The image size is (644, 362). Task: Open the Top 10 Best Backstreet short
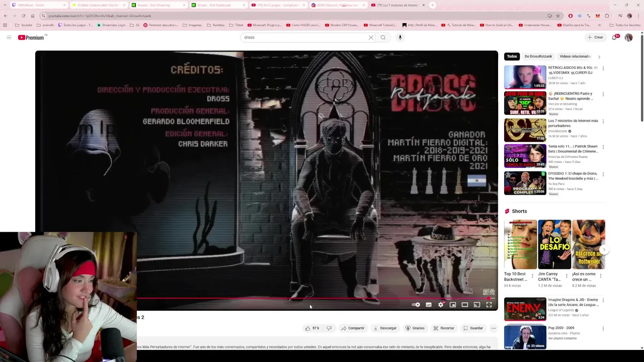[x=520, y=244]
